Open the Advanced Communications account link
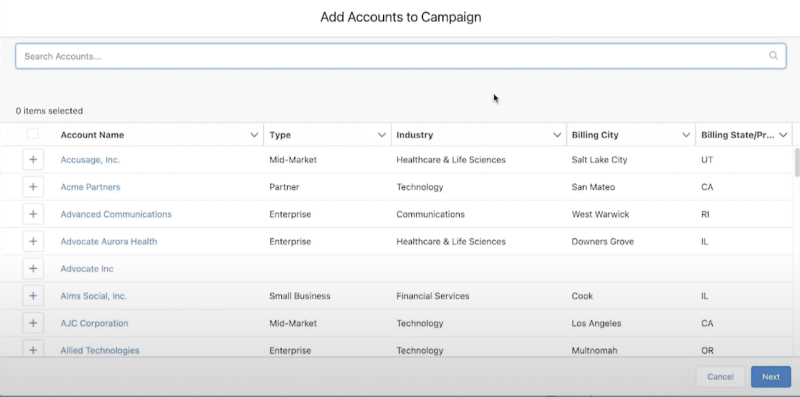Image resolution: width=800 pixels, height=397 pixels. (x=116, y=214)
